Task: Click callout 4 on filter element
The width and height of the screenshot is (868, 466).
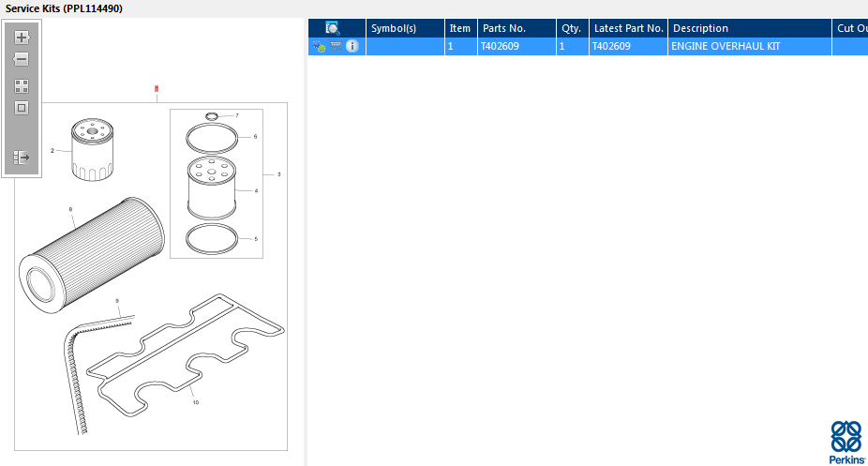Action: (x=256, y=191)
